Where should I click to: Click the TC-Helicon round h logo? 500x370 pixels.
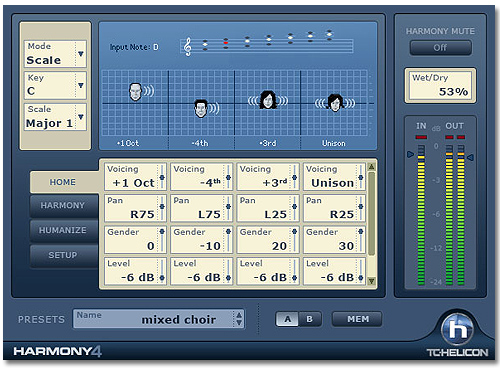pyautogui.click(x=457, y=329)
